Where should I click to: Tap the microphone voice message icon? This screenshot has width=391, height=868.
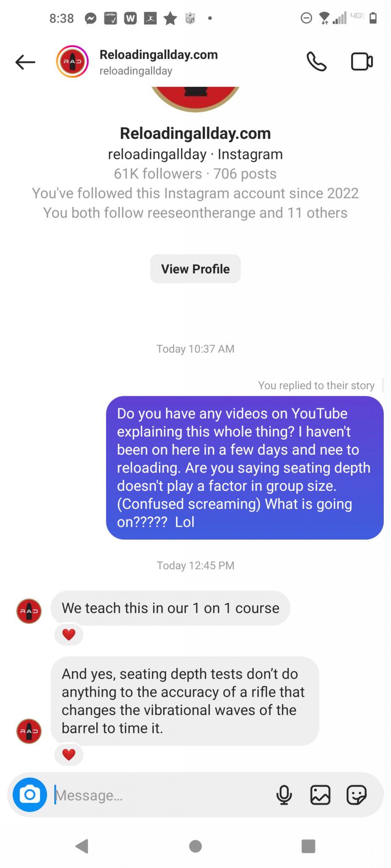click(284, 795)
